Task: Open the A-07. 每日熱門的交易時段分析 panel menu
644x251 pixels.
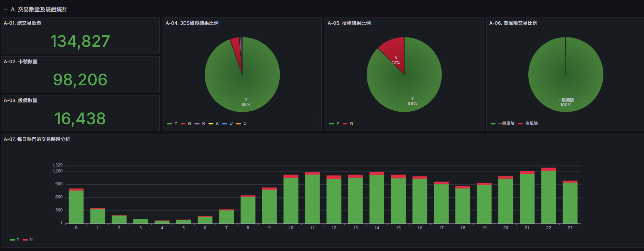Action: coord(37,139)
